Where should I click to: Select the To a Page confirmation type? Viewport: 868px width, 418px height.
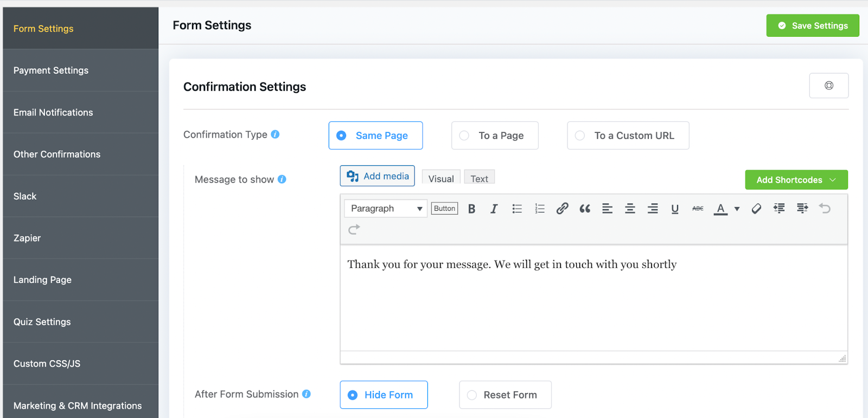point(495,136)
